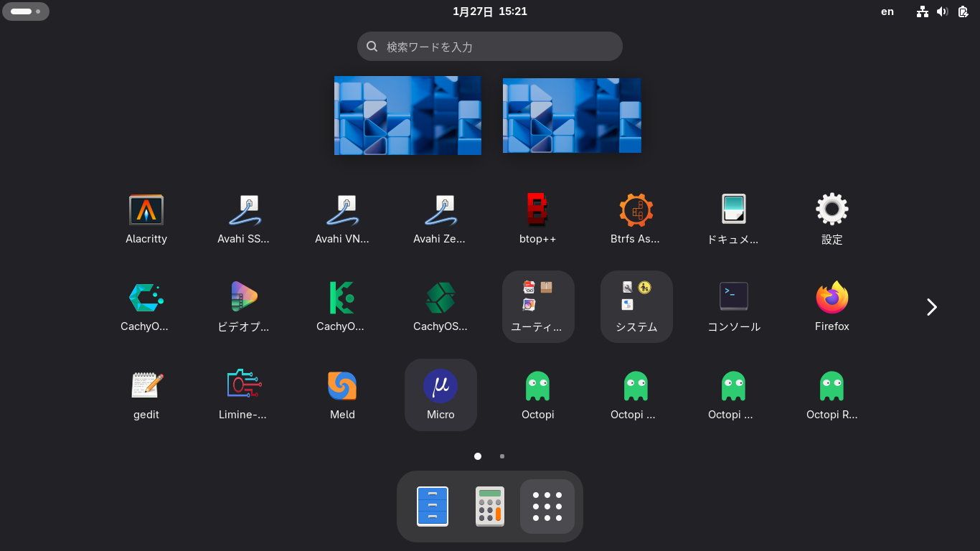This screenshot has width=980, height=551.
Task: Open the en input source menu
Action: tap(887, 11)
